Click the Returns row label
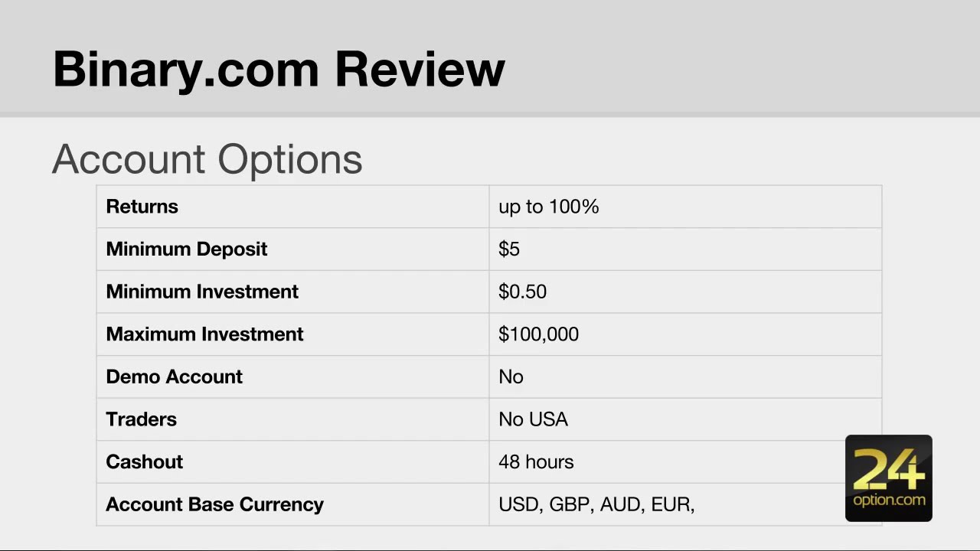This screenshot has width=980, height=551. point(142,207)
